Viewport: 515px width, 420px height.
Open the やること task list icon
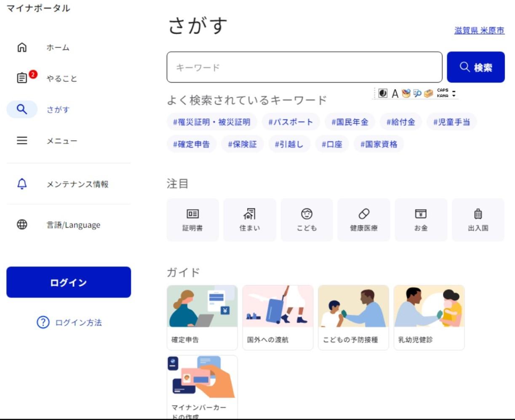click(22, 78)
